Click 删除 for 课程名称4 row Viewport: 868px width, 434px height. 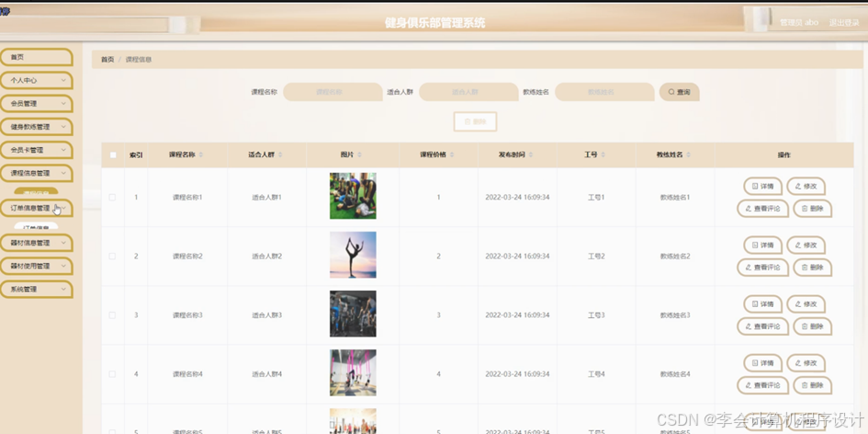(812, 386)
